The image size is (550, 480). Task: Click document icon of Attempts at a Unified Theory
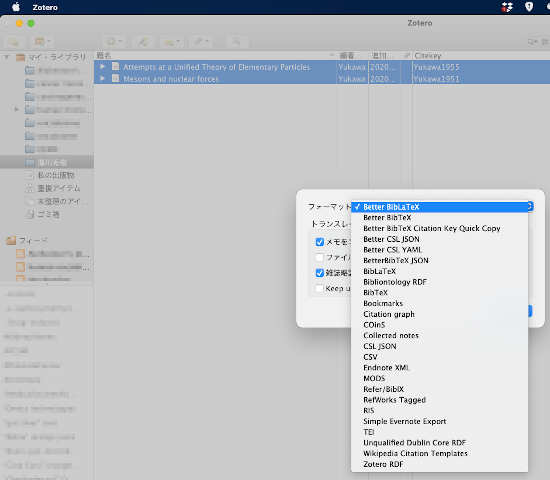point(115,66)
